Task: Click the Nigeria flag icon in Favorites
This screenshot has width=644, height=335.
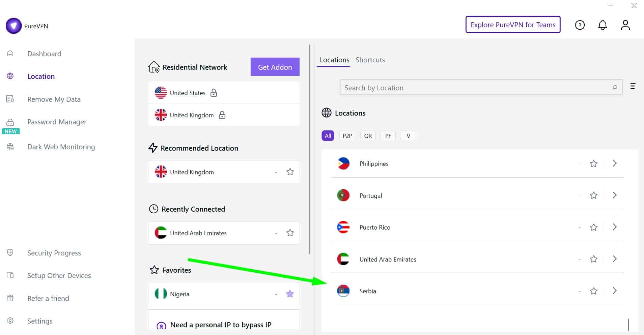Action: (161, 294)
